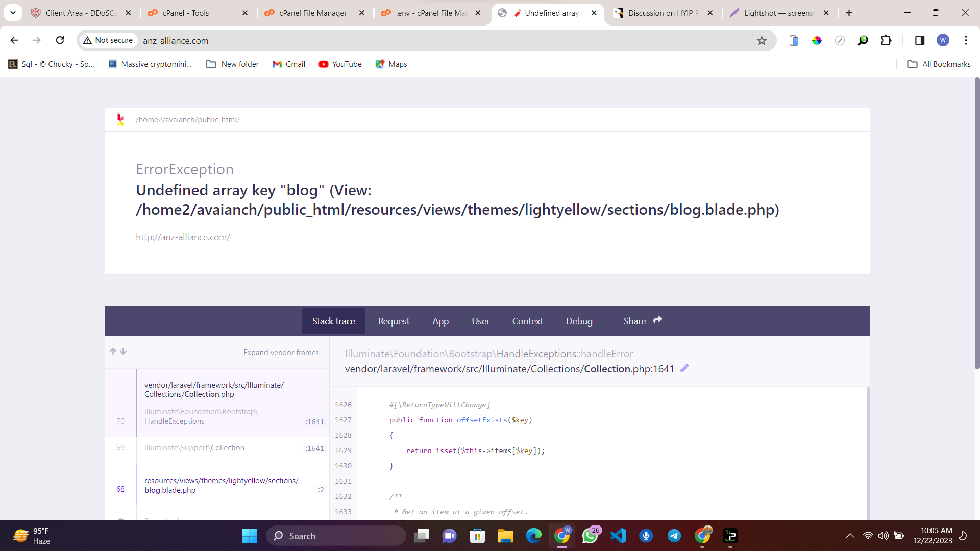
Task: Open Gmail bookmark
Action: (289, 64)
